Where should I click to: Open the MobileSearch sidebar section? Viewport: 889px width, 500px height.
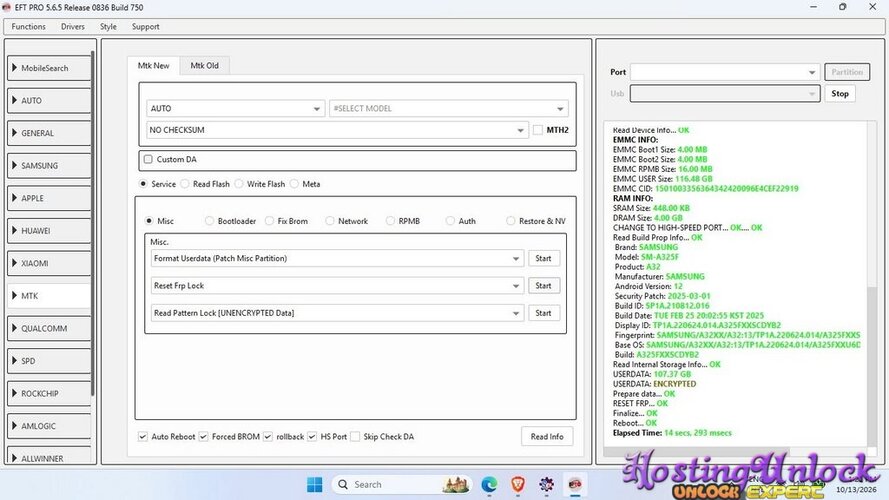[x=49, y=68]
